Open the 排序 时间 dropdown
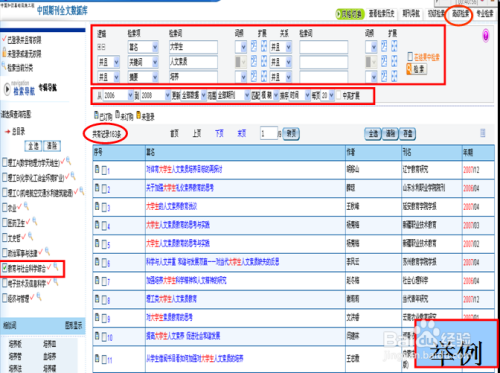The width and height of the screenshot is (500, 373). click(300, 96)
